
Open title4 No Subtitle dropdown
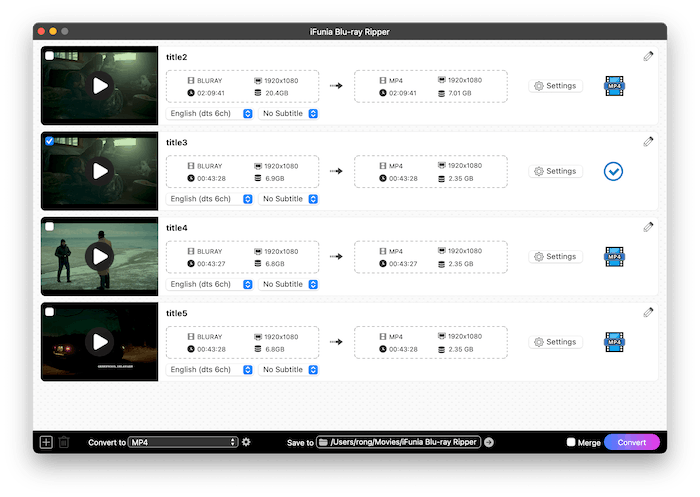(x=289, y=284)
